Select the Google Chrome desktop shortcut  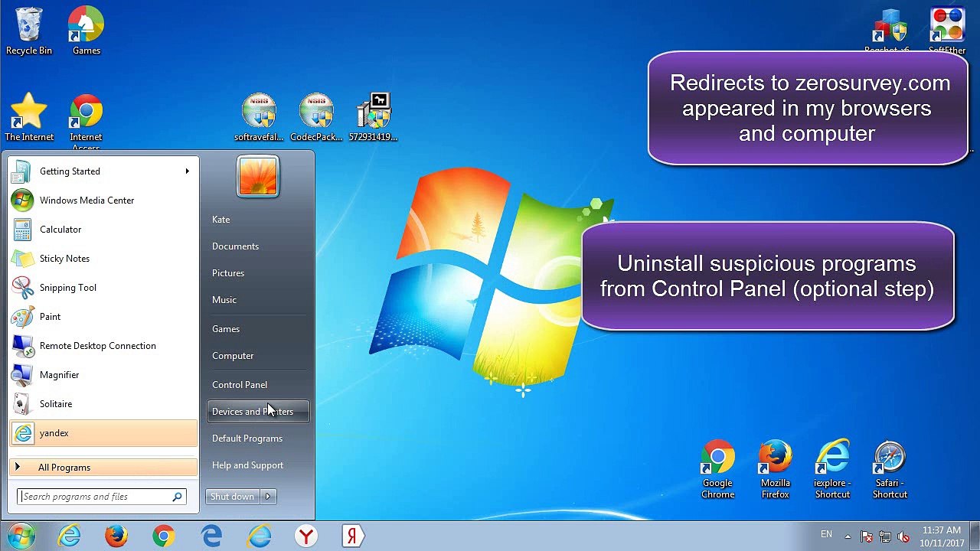click(718, 470)
